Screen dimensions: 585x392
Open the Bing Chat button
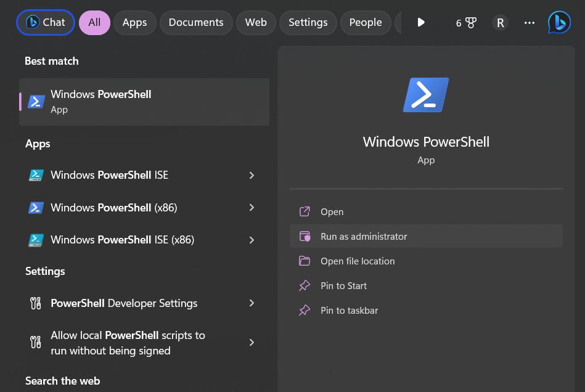(46, 23)
